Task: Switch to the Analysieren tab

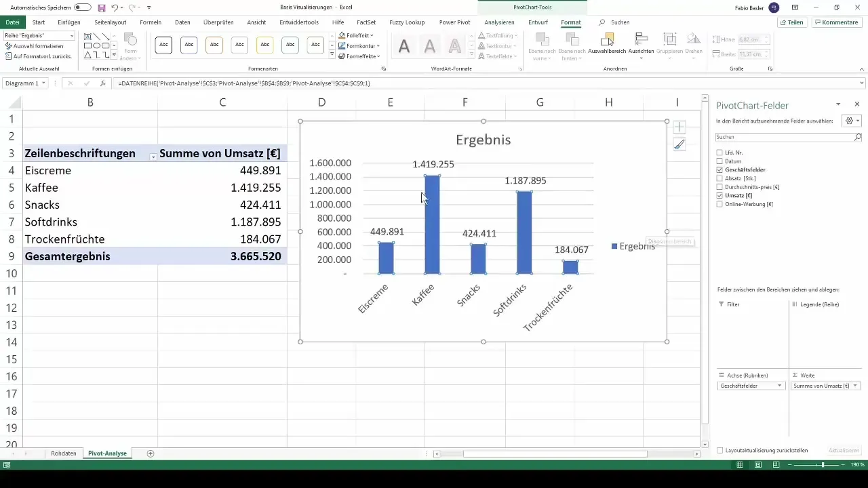Action: [x=499, y=22]
